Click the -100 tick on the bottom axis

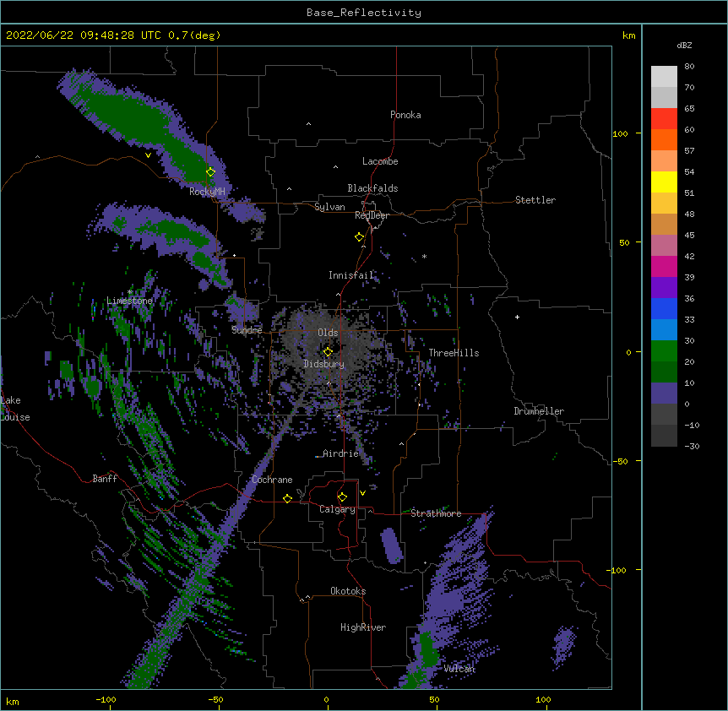click(106, 699)
